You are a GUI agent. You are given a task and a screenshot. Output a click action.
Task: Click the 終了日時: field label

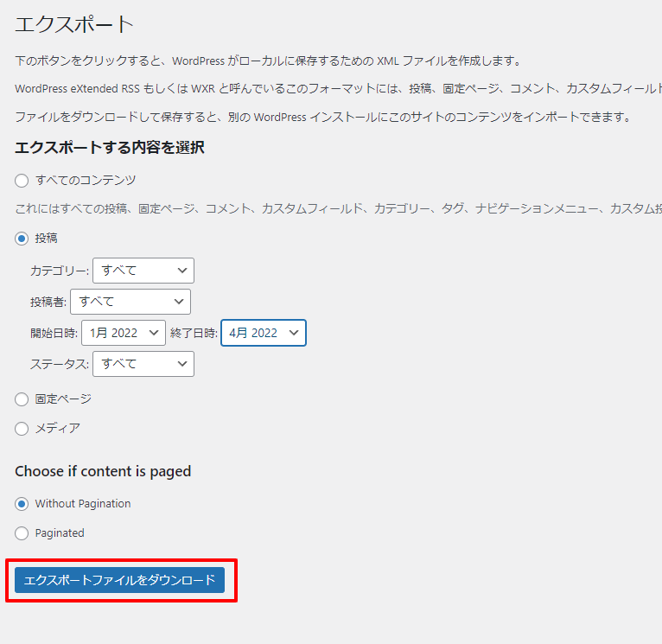tap(194, 333)
